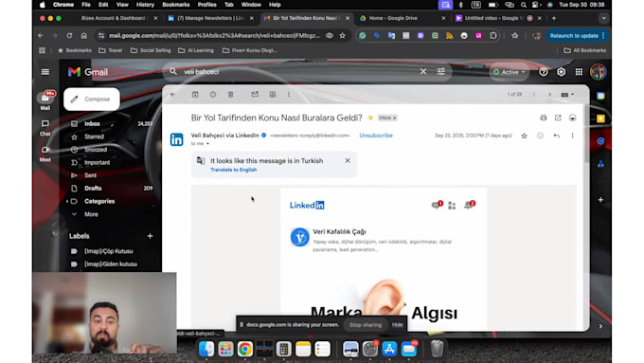This screenshot has height=363, width=644.
Task: Open the Gmail main menu hamburger icon
Action: [45, 72]
